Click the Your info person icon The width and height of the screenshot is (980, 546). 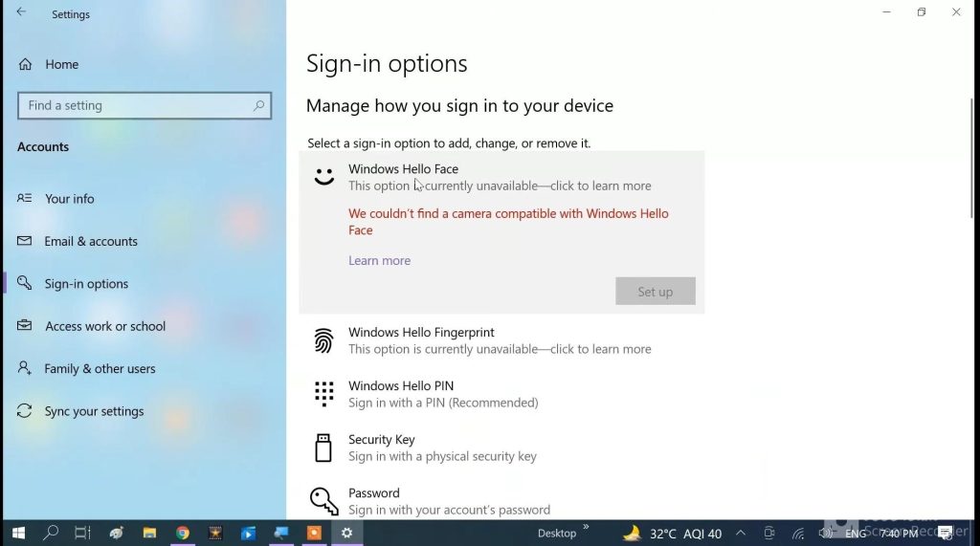click(24, 198)
